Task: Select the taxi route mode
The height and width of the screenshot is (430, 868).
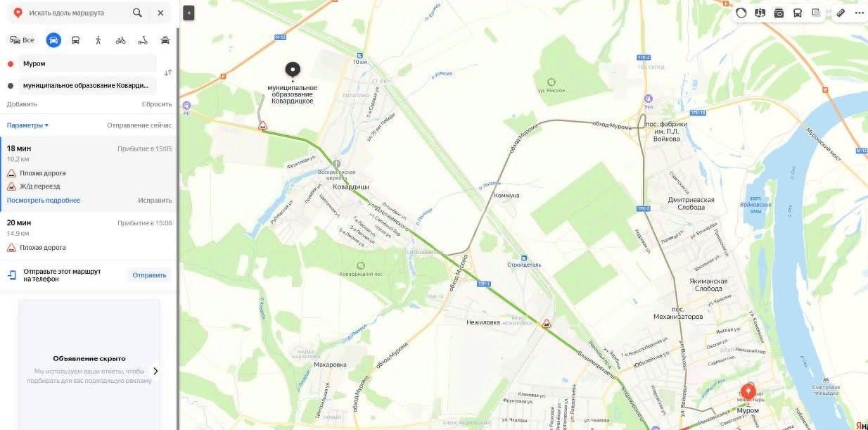Action: pyautogui.click(x=165, y=40)
